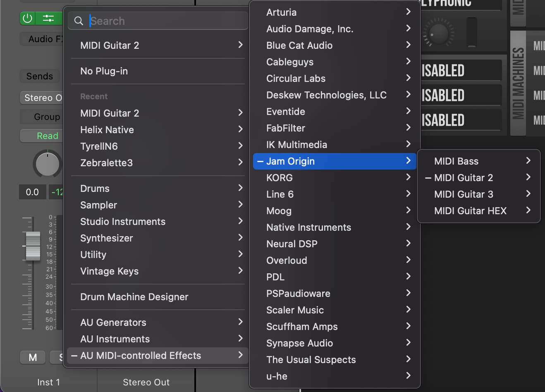Viewport: 545px width, 392px height.
Task: Change the Read automation mode
Action: click(x=41, y=136)
